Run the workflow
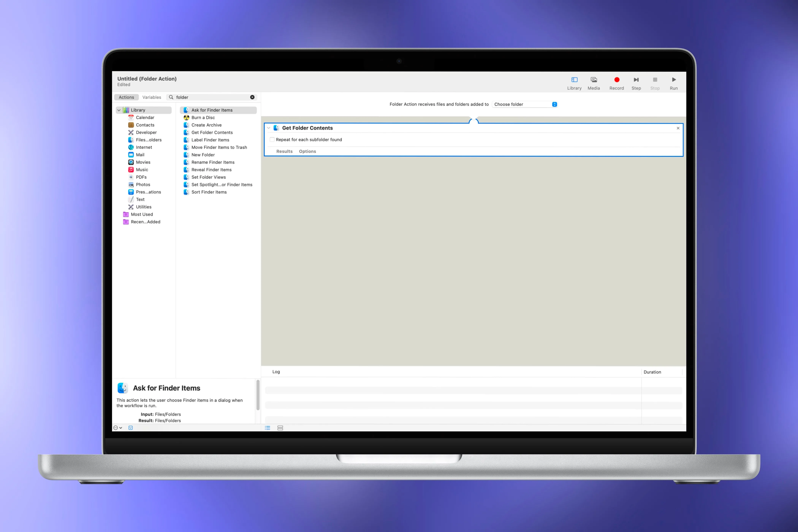The image size is (798, 532). [x=674, y=82]
